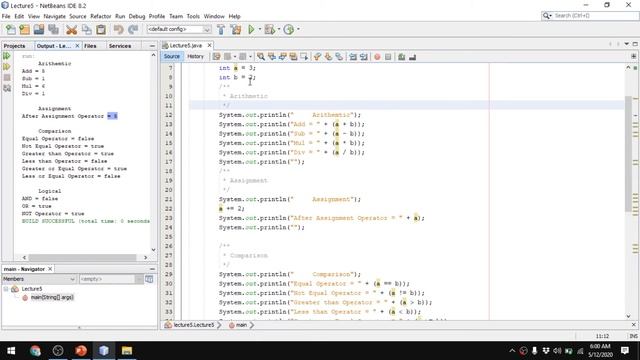Click the Paste clipboard icon
Image resolution: width=640 pixels, height=360 pixels.
(x=101, y=29)
